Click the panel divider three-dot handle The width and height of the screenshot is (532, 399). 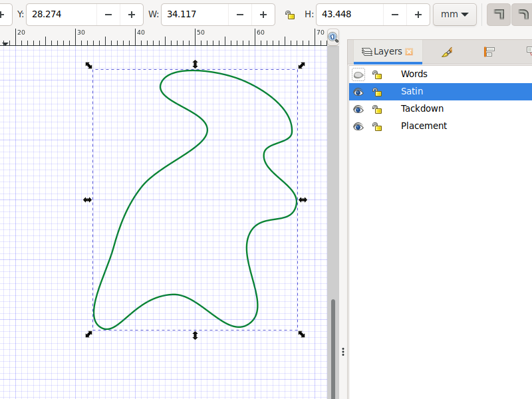pyautogui.click(x=343, y=352)
